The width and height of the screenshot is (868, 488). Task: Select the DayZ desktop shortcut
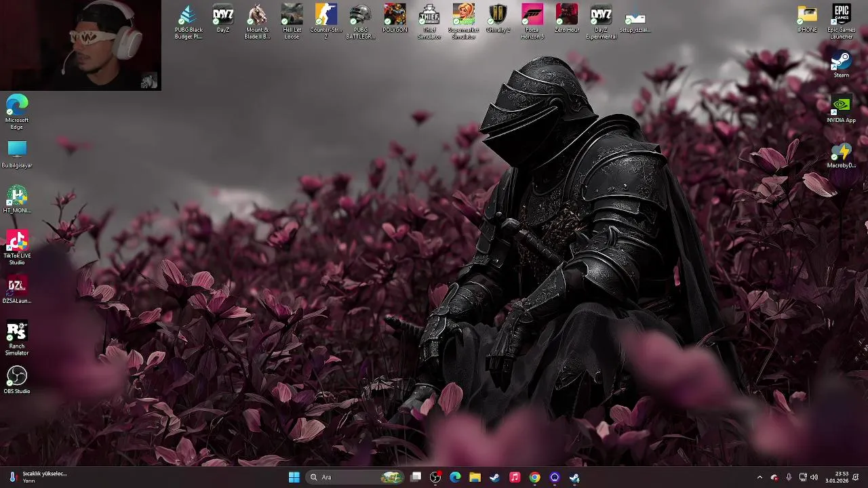coord(222,19)
